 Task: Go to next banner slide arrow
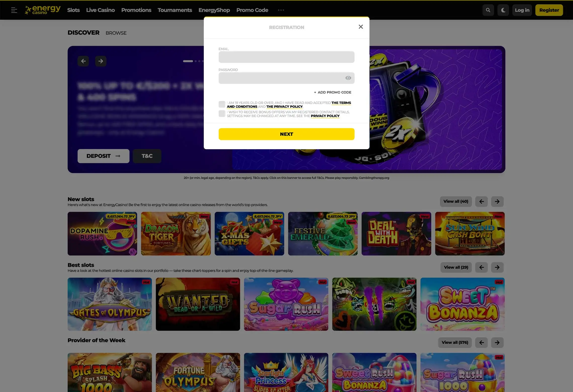(101, 61)
